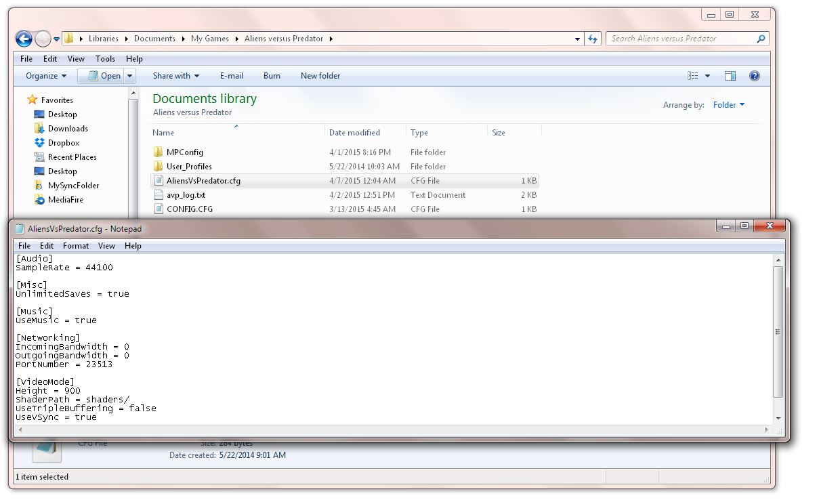Open Dropbox in Favorites
Viewport: 819px width, 504px height.
point(63,143)
